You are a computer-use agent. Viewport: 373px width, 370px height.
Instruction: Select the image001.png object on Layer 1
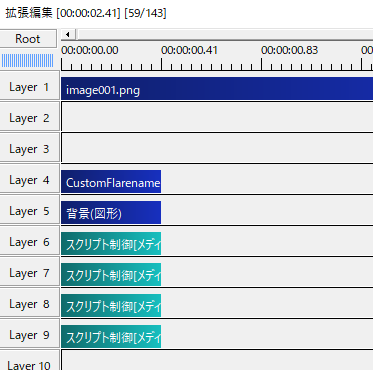click(217, 89)
